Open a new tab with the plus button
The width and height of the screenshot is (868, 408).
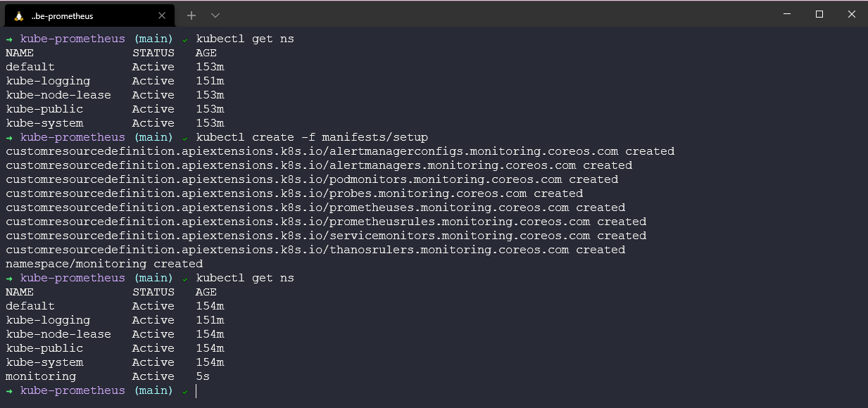(x=191, y=15)
